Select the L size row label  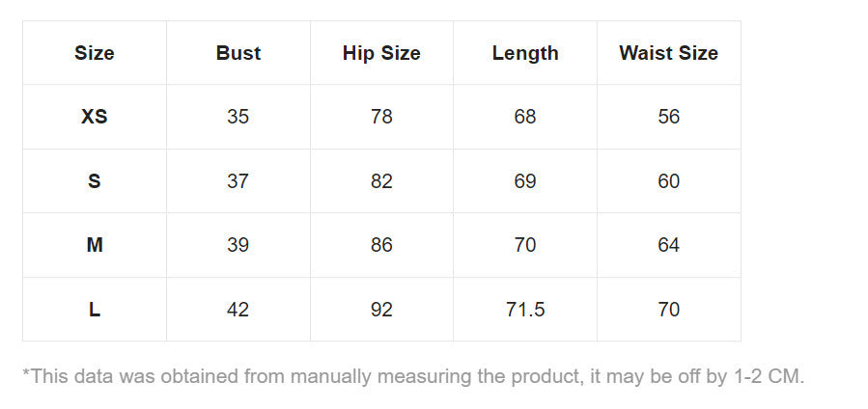pos(95,310)
